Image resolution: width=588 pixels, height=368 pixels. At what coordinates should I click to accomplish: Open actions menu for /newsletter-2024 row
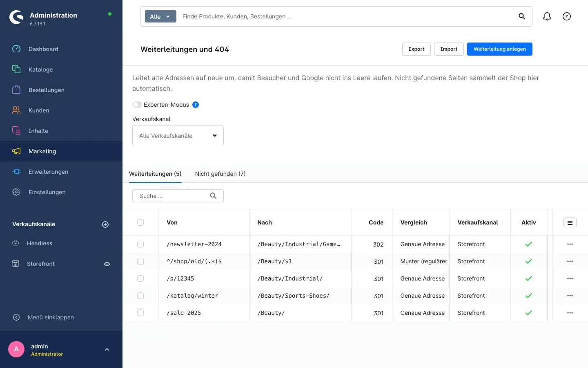570,244
